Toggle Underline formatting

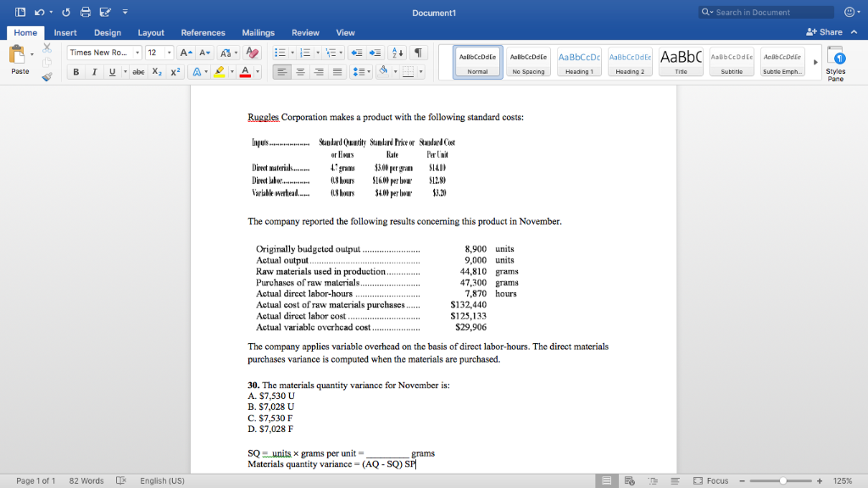click(x=112, y=72)
